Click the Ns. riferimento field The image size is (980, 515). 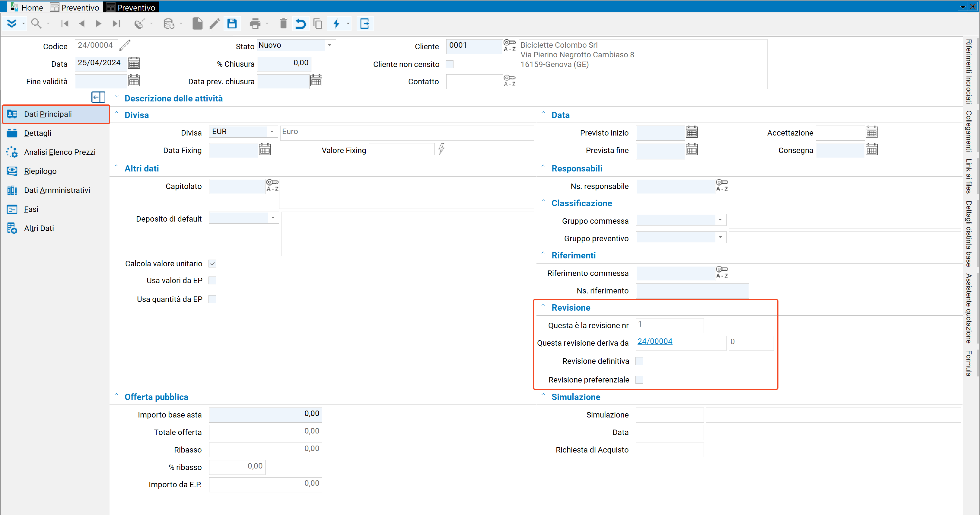692,291
